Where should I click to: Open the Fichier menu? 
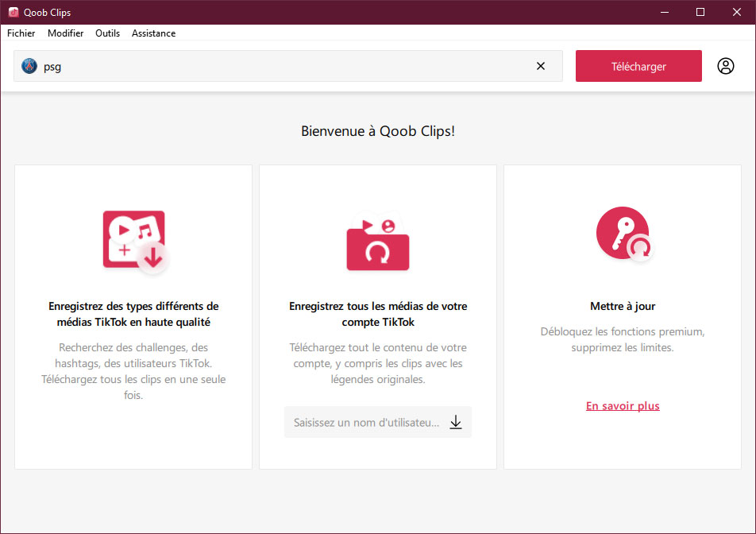pyautogui.click(x=21, y=33)
